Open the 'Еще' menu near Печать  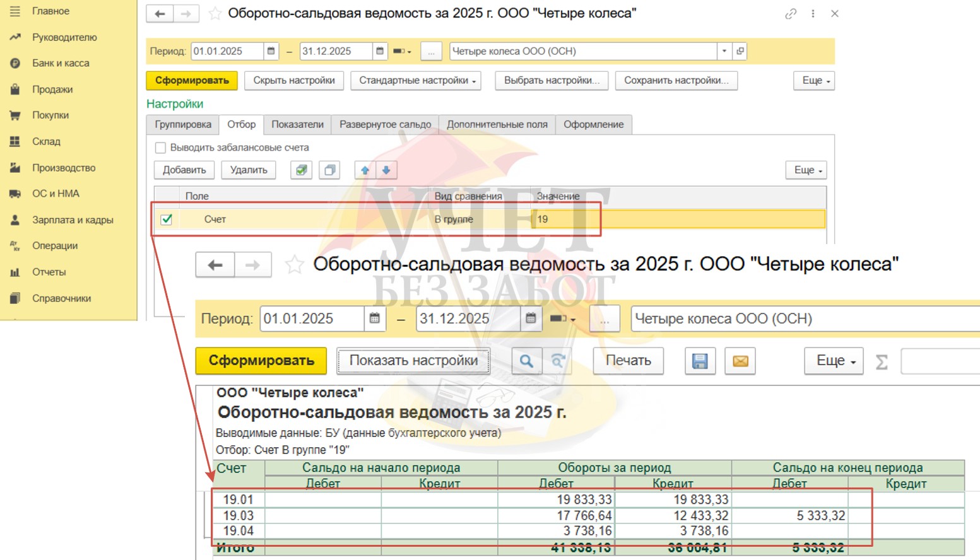tap(833, 361)
